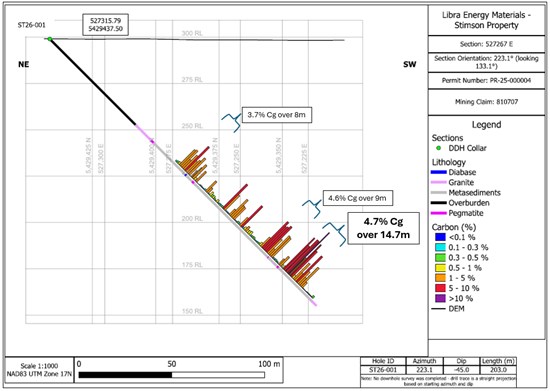The width and height of the screenshot is (550, 391).
Task: Select the Diabase lithology legend line
Action: pos(439,172)
